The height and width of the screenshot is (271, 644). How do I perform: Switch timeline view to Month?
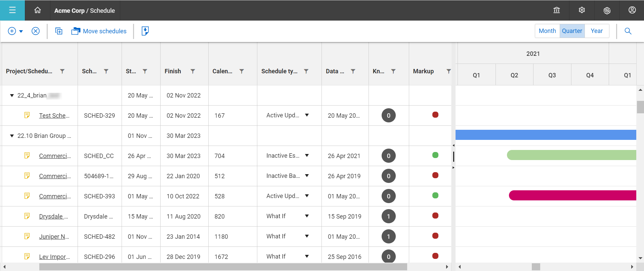pyautogui.click(x=547, y=31)
